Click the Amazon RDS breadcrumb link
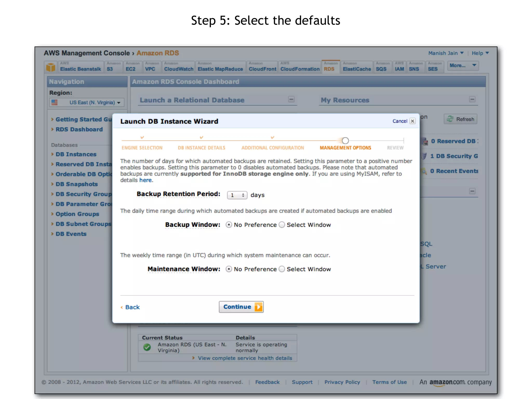 [158, 53]
